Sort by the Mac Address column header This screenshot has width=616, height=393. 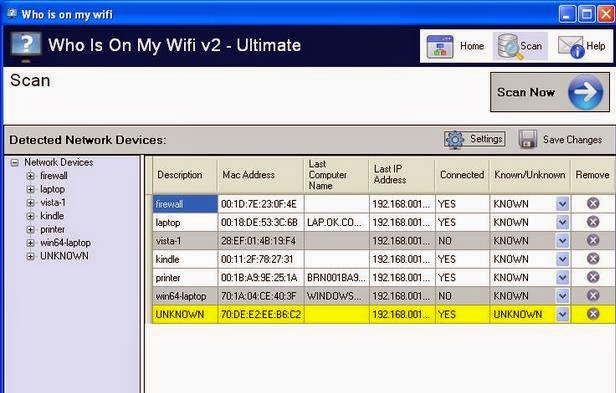pos(260,175)
